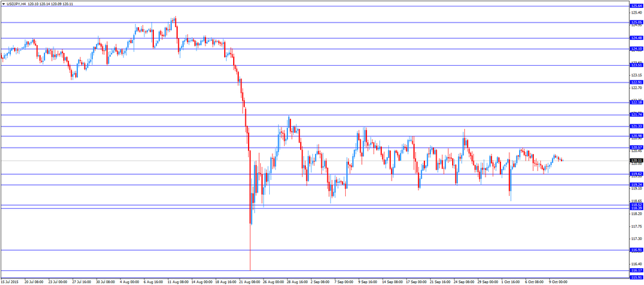Select the 116.17 price level label
Image resolution: width=644 pixels, height=285 pixels.
click(x=636, y=271)
